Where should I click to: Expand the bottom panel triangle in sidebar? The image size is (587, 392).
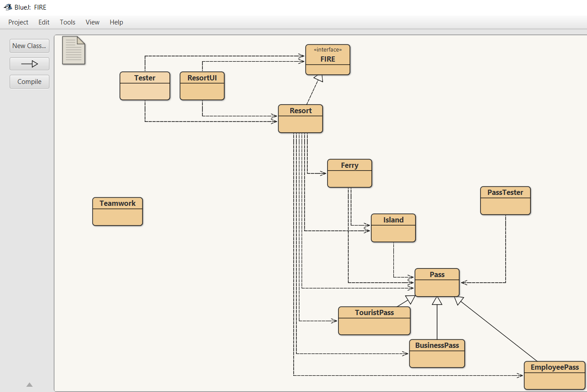(29, 385)
